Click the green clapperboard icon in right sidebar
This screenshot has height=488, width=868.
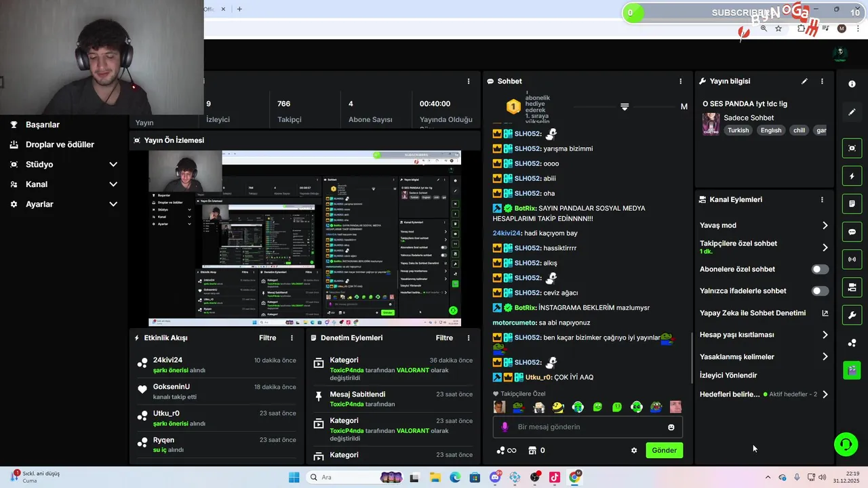(852, 370)
